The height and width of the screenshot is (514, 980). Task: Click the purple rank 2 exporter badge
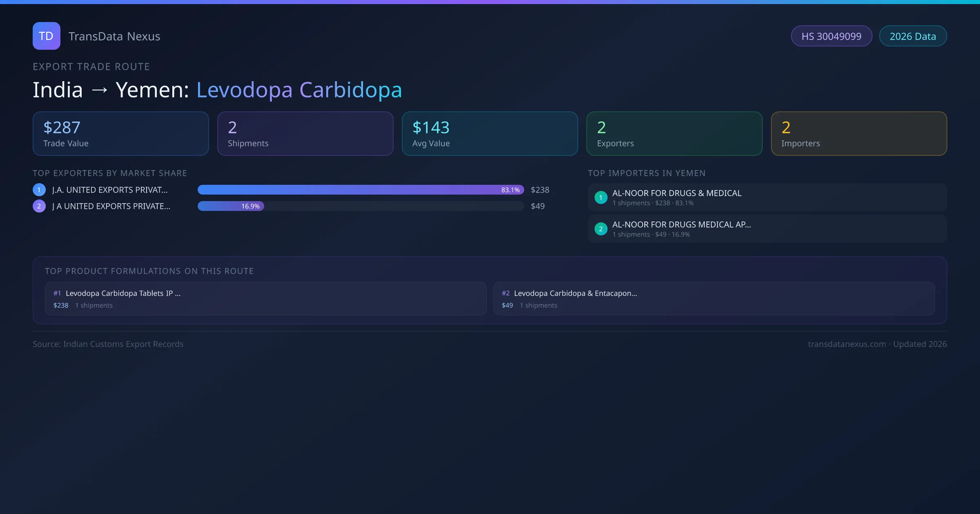(x=39, y=206)
